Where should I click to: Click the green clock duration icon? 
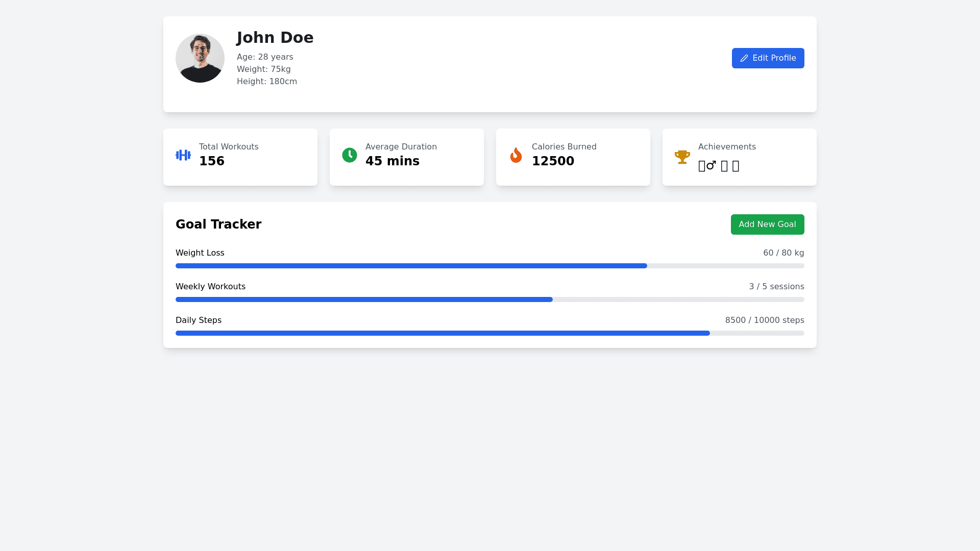[350, 155]
